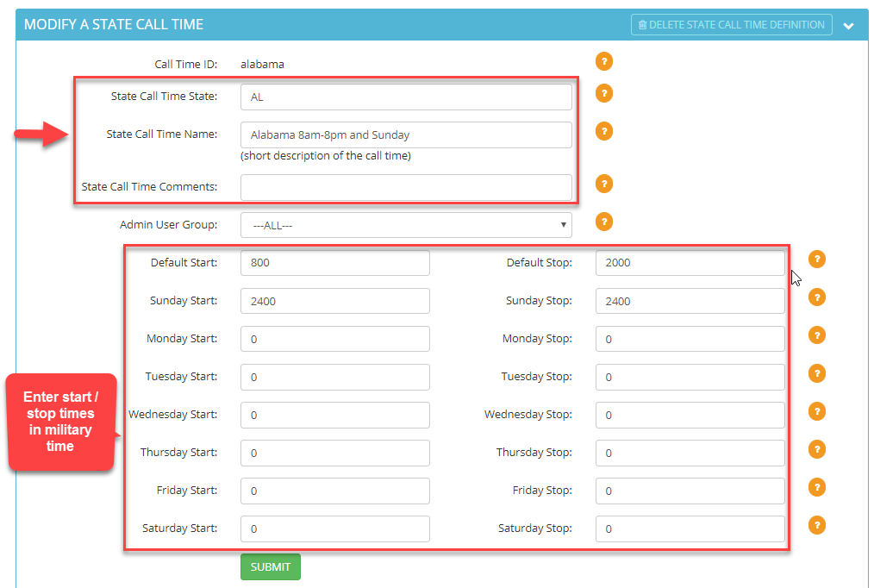Click the 'alabama' Call Time ID value

(x=262, y=64)
